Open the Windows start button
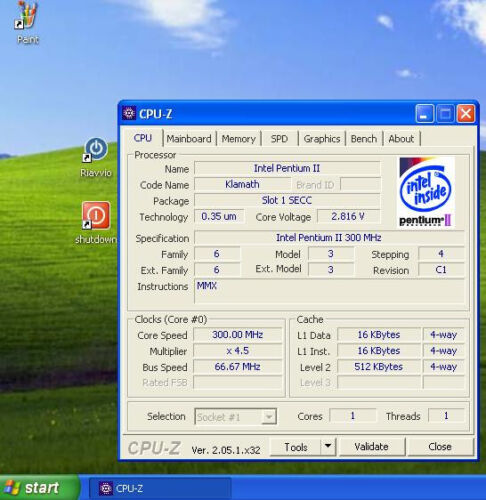The image size is (486, 500). (39, 488)
